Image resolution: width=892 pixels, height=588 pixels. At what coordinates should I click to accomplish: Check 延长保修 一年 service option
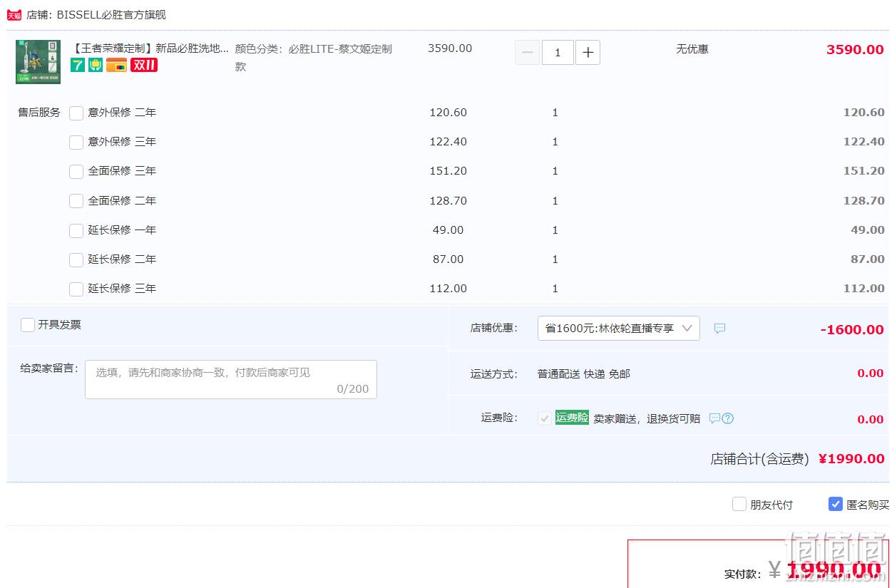pos(76,230)
